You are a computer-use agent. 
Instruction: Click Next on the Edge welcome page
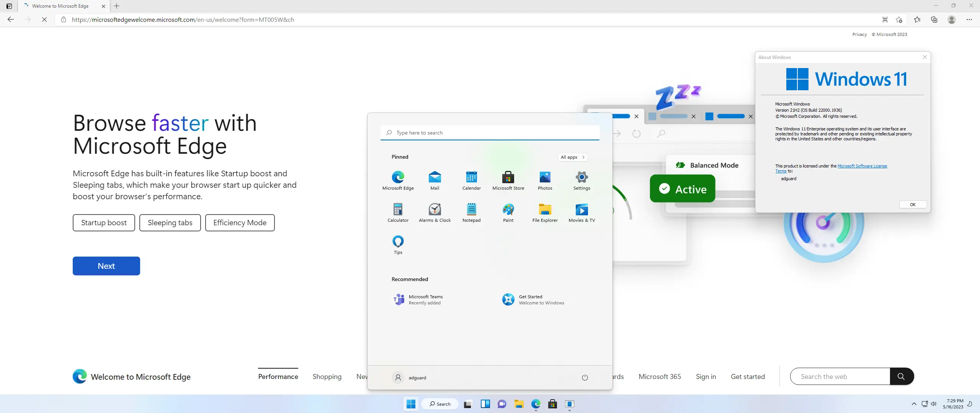pyautogui.click(x=106, y=265)
